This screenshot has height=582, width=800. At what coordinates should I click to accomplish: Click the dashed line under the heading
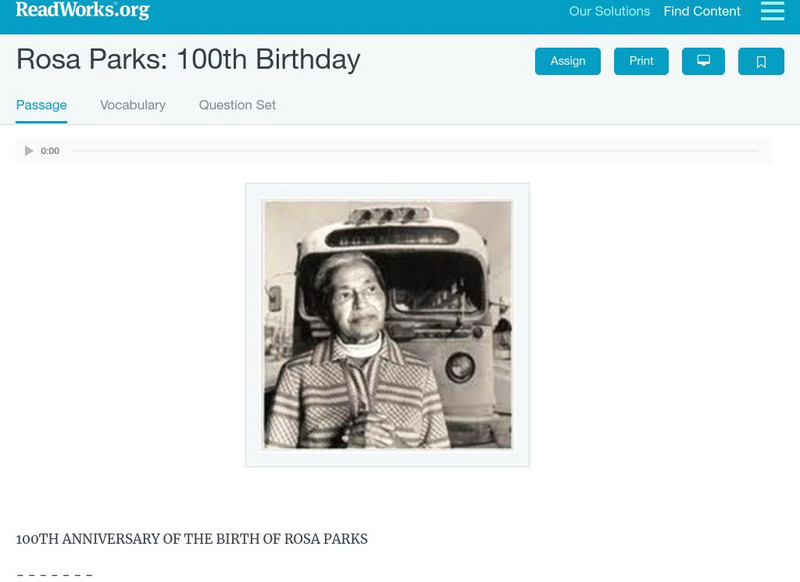point(55,575)
